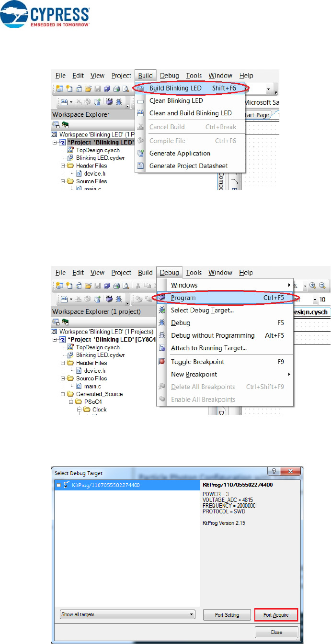Click the red Toggle Breakpoint icon
This screenshot has height=644, width=331.
(x=162, y=349)
